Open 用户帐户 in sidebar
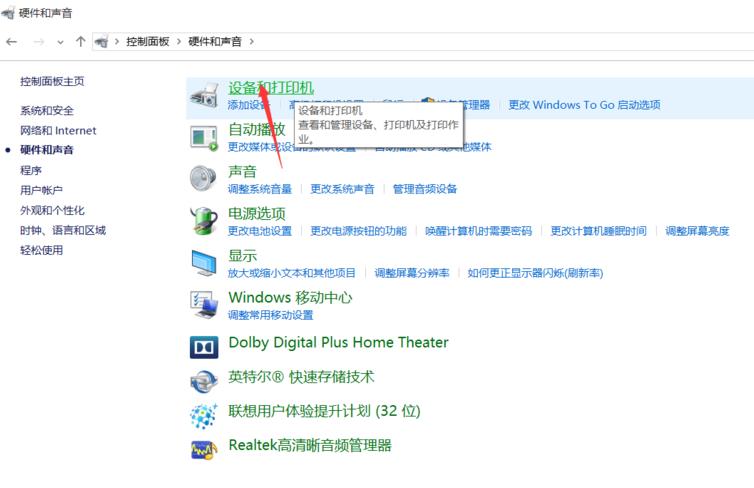The width and height of the screenshot is (754, 488). coord(41,190)
